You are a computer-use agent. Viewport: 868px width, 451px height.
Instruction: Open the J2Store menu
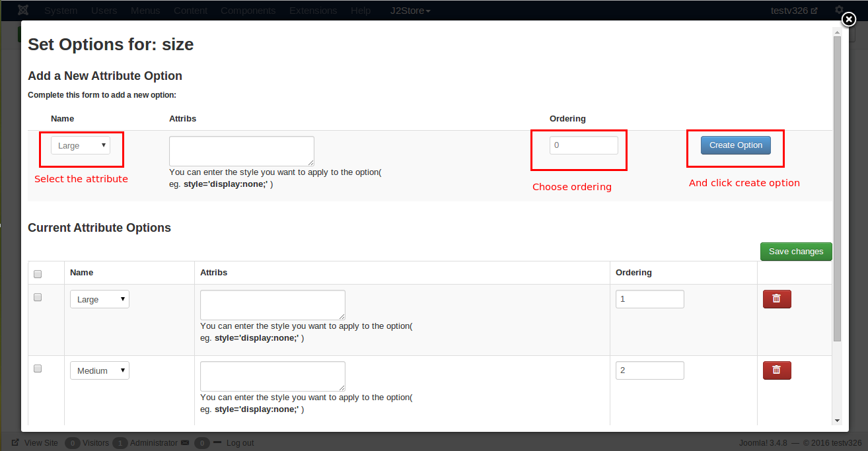[410, 11]
